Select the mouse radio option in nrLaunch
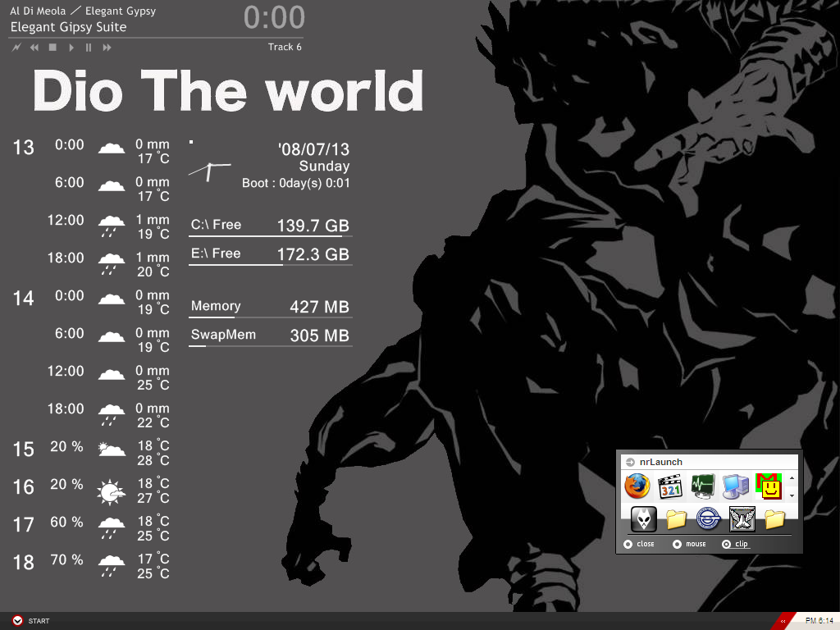The width and height of the screenshot is (840, 630). click(x=678, y=544)
